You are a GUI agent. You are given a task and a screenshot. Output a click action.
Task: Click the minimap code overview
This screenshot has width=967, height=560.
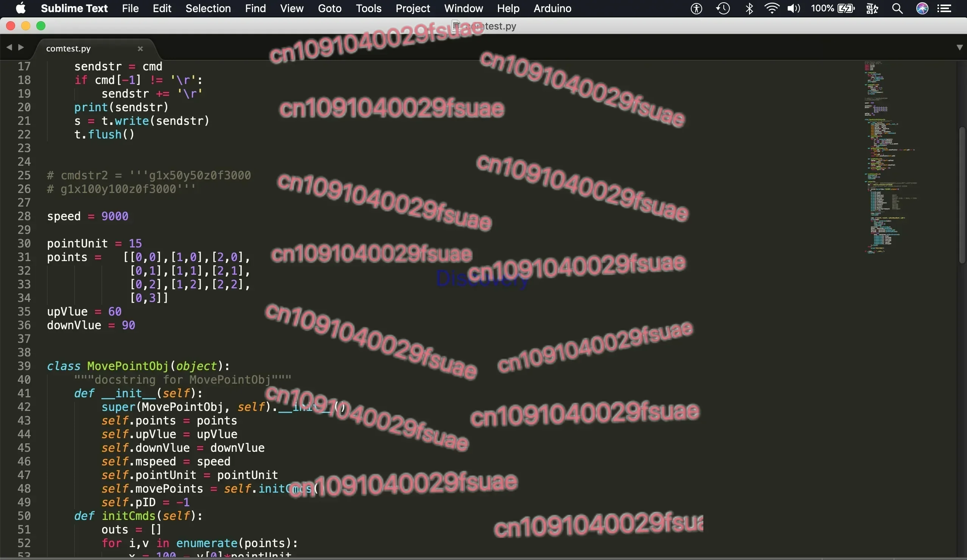coord(890,157)
